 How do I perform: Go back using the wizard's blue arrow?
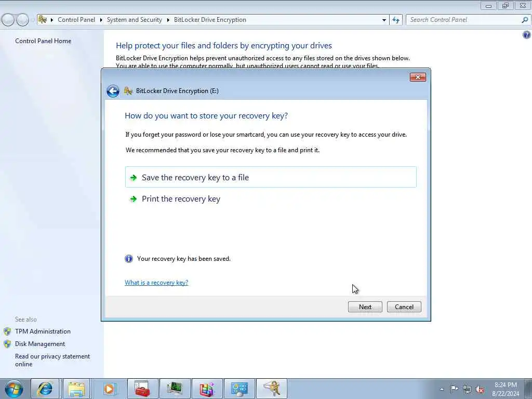tap(113, 91)
